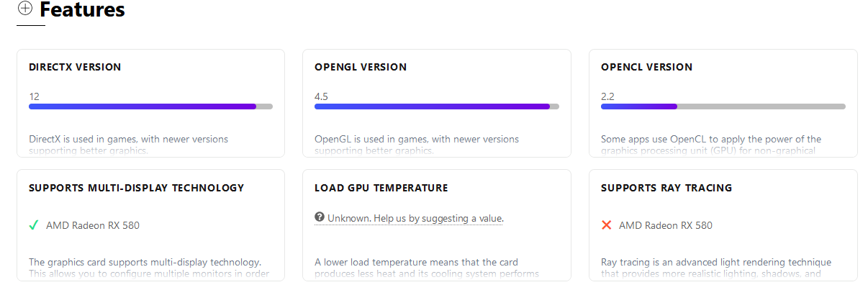Select the Supports Ray Tracing card title
This screenshot has width=868, height=290.
[666, 188]
